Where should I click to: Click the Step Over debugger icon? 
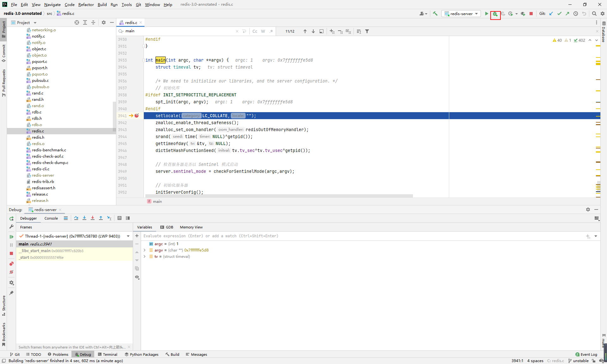(76, 218)
